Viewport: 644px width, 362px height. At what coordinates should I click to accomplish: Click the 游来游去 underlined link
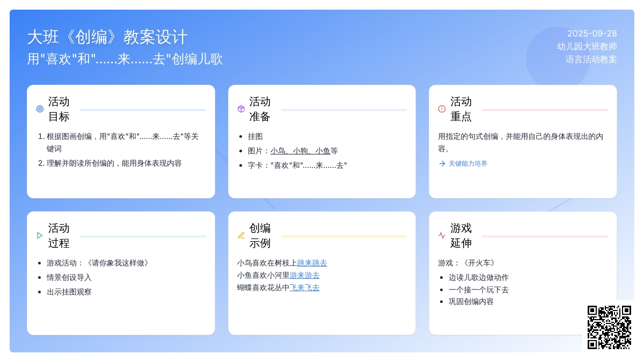click(304, 275)
